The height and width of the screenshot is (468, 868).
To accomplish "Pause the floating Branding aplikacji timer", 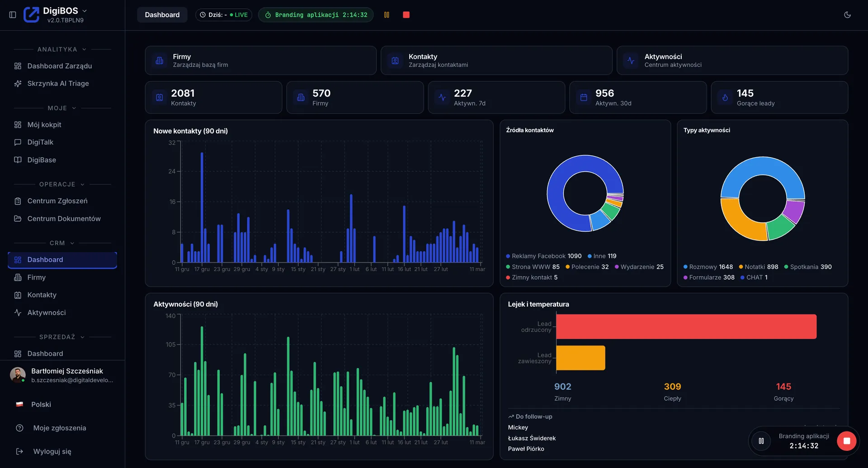I will click(761, 441).
